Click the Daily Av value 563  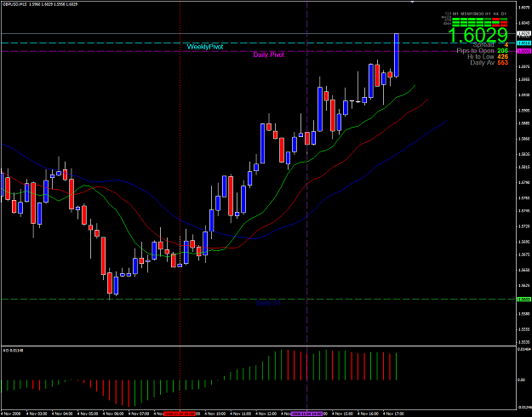pos(502,63)
